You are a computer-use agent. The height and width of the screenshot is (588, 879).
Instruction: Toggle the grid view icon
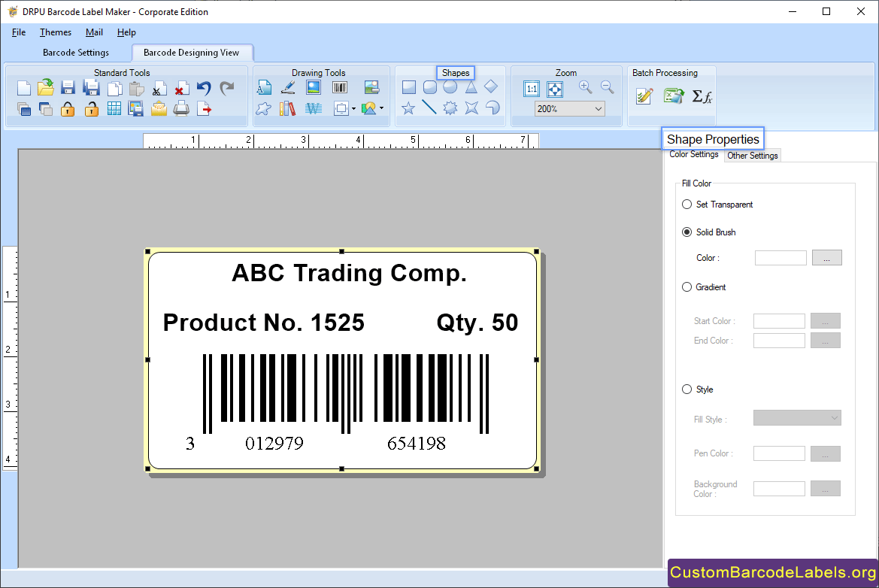click(x=114, y=109)
